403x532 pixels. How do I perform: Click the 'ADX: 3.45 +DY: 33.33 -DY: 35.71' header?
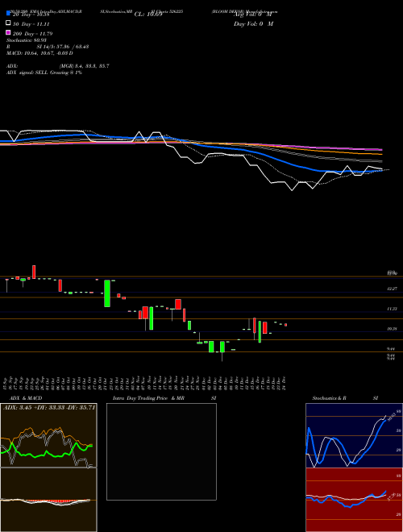(x=48, y=407)
